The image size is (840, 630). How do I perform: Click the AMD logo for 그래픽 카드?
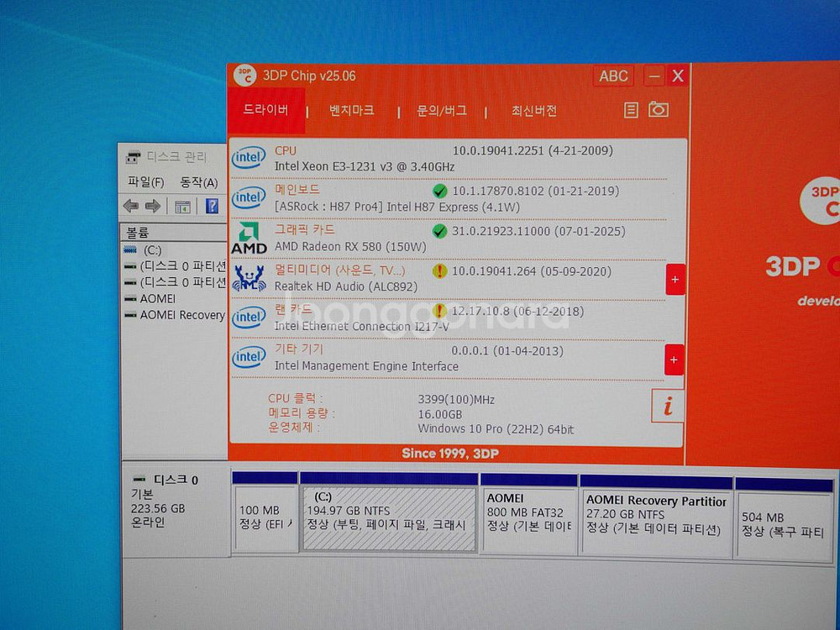pos(249,238)
